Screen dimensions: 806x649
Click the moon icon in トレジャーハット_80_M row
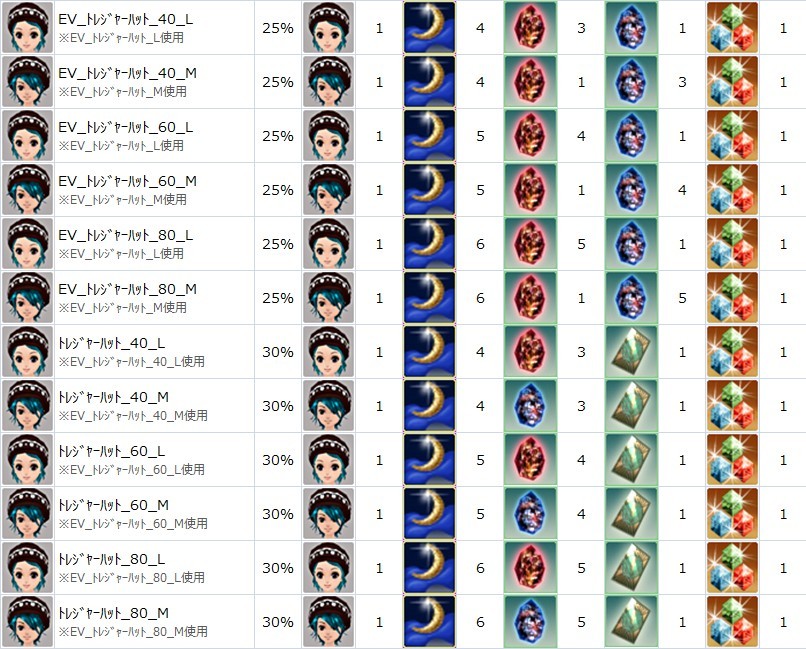click(x=429, y=621)
